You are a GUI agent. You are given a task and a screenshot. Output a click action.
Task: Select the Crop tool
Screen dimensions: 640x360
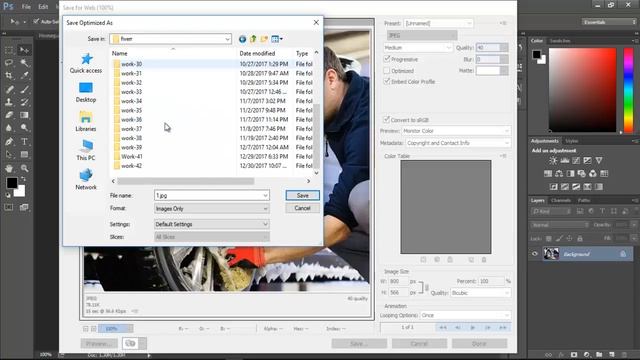tap(9, 76)
